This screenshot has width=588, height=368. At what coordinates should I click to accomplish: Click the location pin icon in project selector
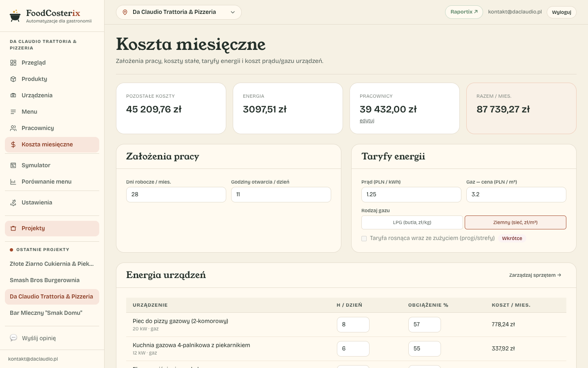(125, 12)
